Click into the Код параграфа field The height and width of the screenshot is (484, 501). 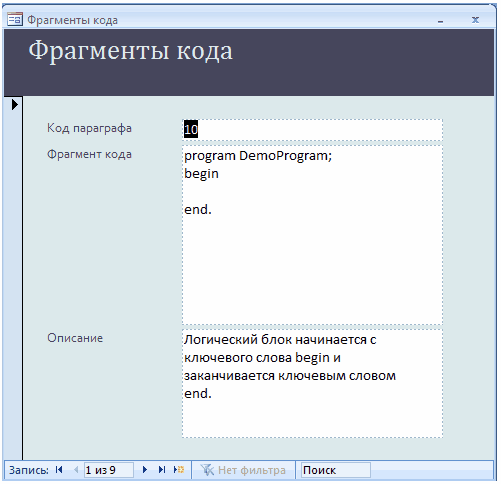coord(312,129)
